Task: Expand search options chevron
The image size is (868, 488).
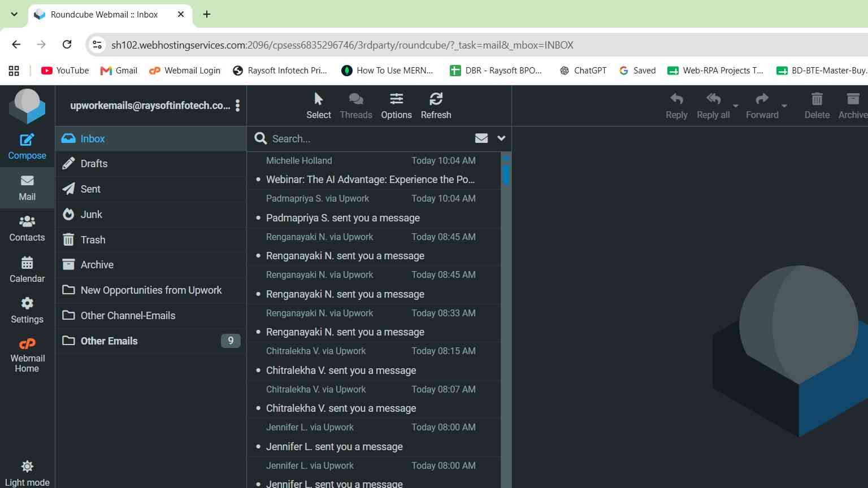Action: 501,138
